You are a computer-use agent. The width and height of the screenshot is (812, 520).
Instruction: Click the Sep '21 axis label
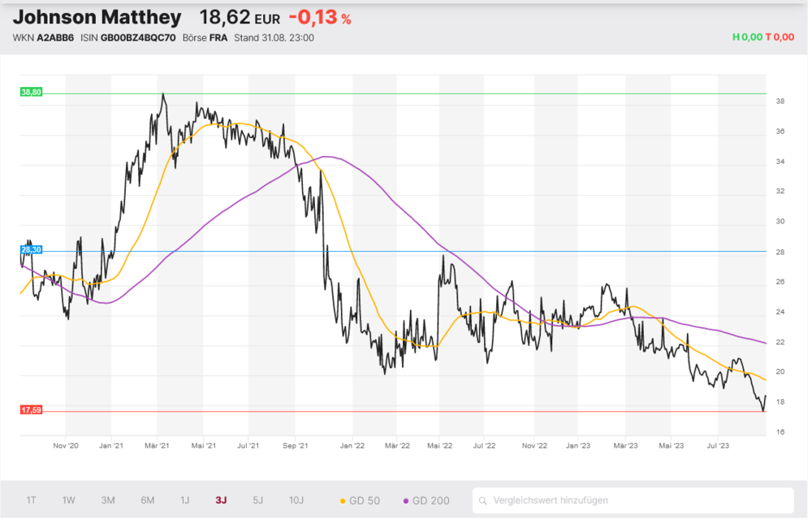click(x=296, y=448)
